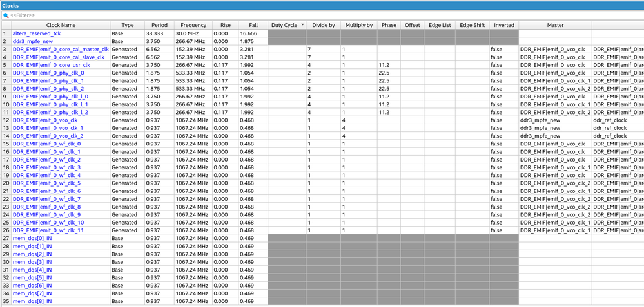Select altera_reserved_tck clock name

coord(37,33)
